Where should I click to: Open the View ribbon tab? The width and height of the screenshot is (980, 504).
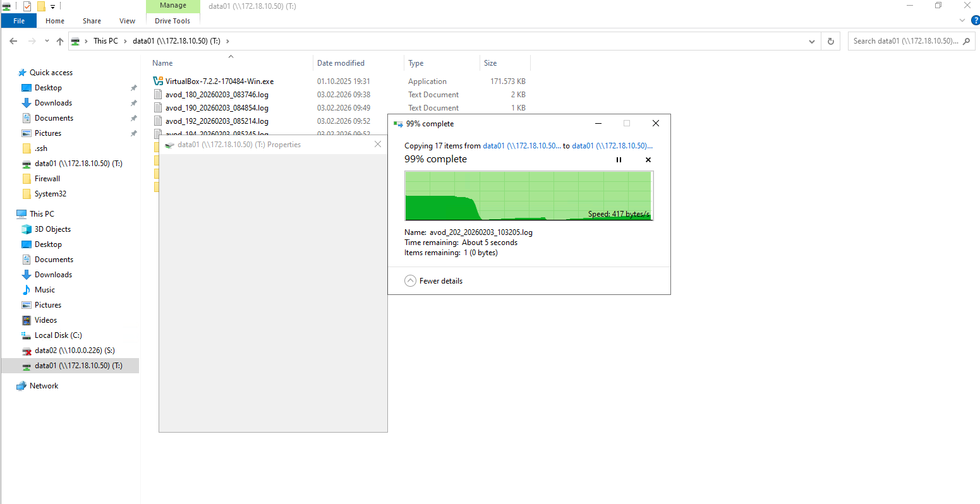tap(127, 21)
